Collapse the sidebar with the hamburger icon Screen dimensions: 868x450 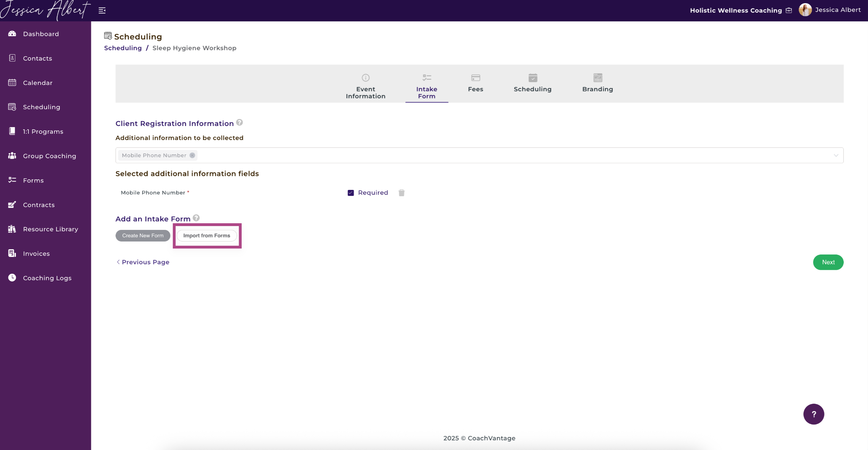[x=102, y=11]
